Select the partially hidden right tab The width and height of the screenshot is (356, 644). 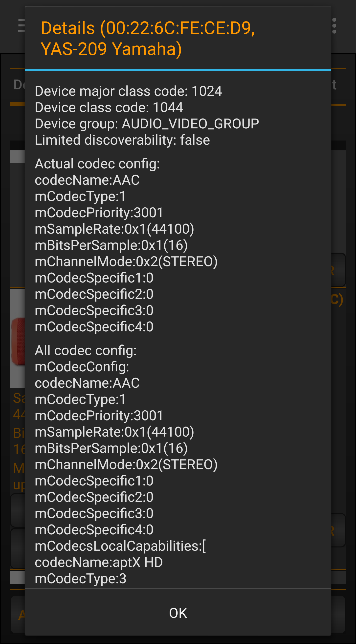pos(334,85)
